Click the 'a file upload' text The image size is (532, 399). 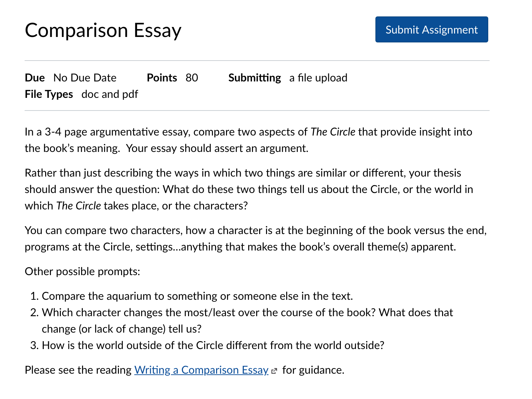318,78
